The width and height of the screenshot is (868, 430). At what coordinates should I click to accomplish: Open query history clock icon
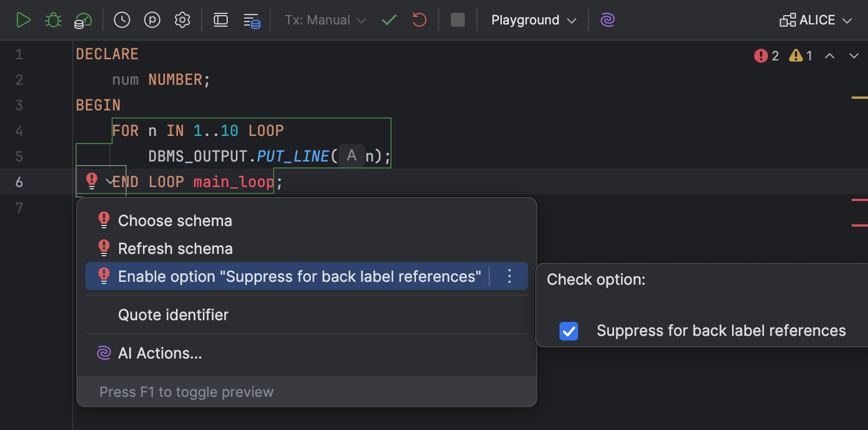[x=122, y=20]
